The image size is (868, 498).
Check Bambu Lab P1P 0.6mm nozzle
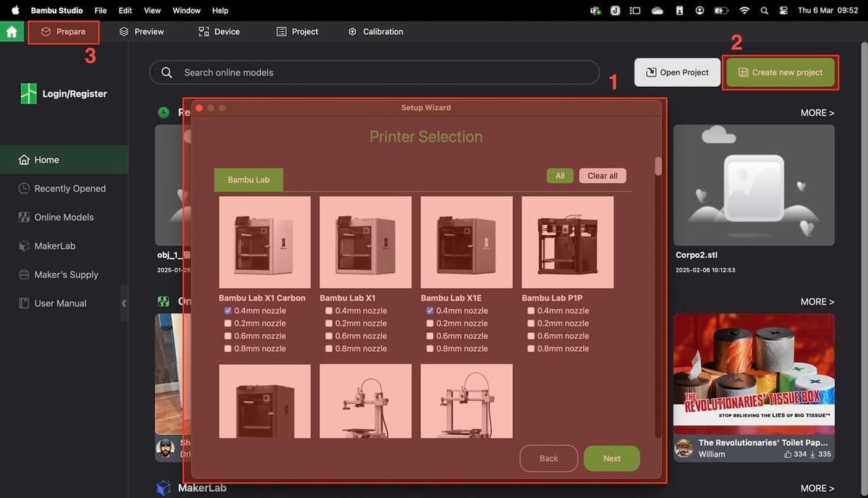532,336
